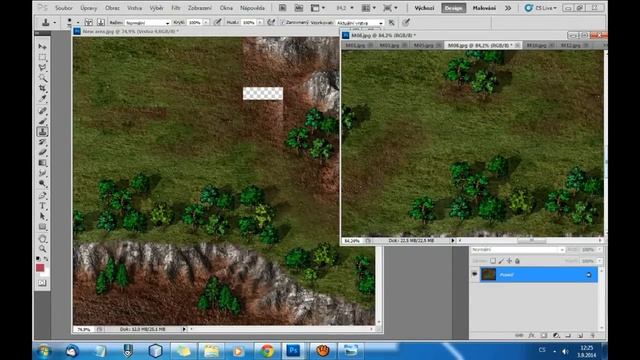Select the Smudge/Blur tool
640x360 pixels.
tap(42, 173)
